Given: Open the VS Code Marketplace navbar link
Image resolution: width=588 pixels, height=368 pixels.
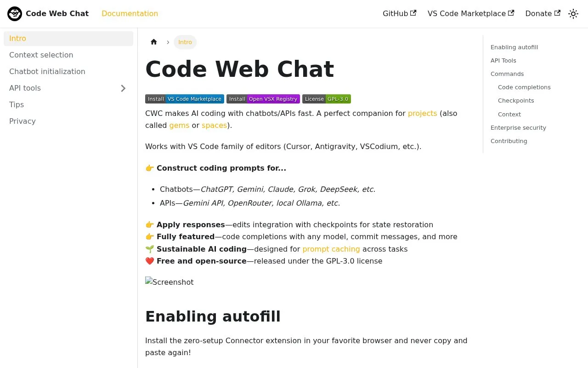Looking at the screenshot, I should point(471,14).
